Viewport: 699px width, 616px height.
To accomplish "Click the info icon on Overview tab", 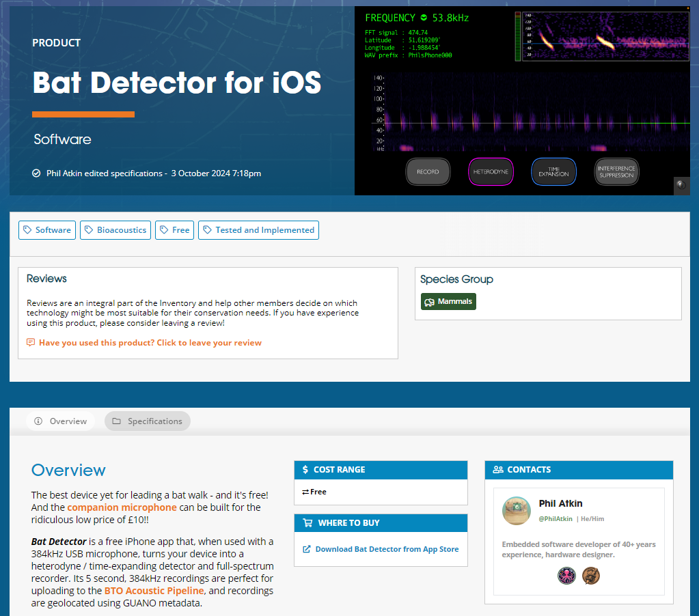I will point(38,421).
